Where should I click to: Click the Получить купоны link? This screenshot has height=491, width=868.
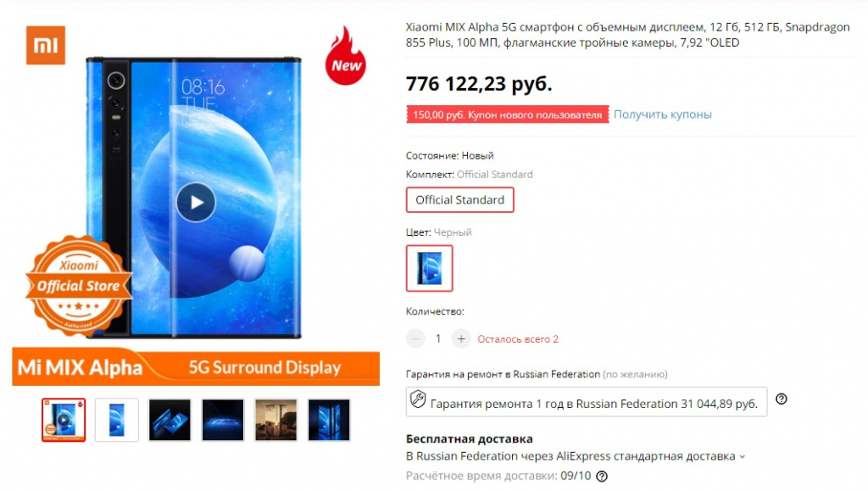coord(663,114)
